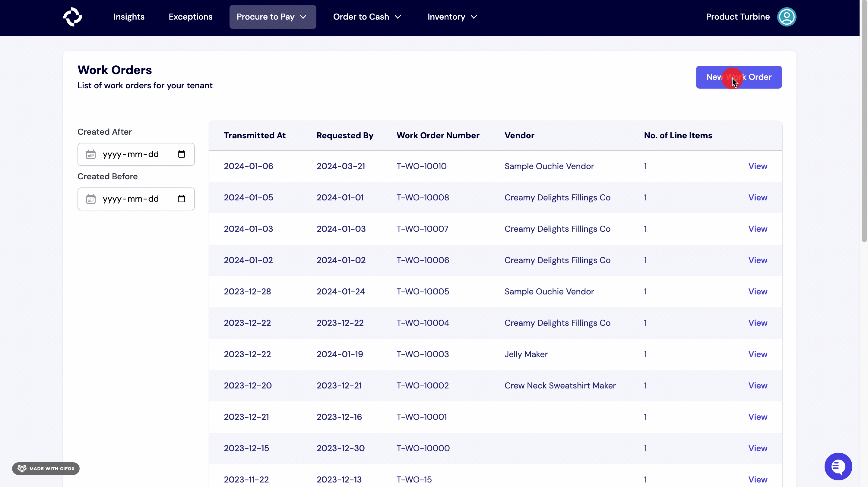The image size is (868, 487).
Task: Click the New Work Order button
Action: click(x=739, y=77)
